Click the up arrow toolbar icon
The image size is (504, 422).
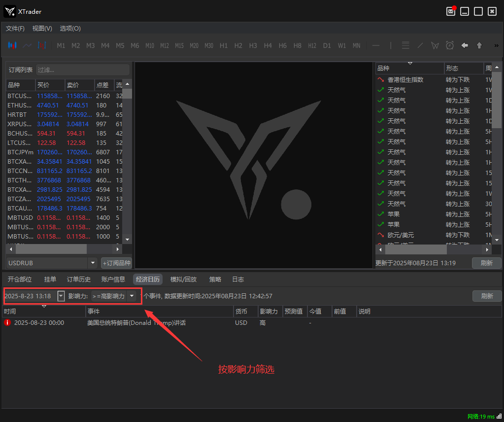pos(479,45)
